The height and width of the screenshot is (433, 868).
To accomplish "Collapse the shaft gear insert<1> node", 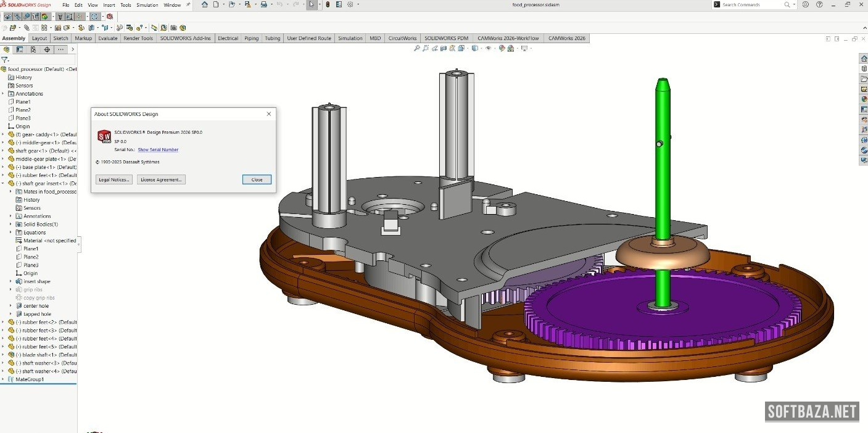I will click(x=3, y=183).
